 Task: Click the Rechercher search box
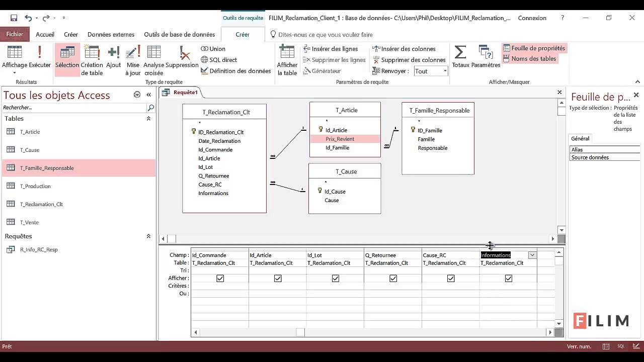(74, 108)
